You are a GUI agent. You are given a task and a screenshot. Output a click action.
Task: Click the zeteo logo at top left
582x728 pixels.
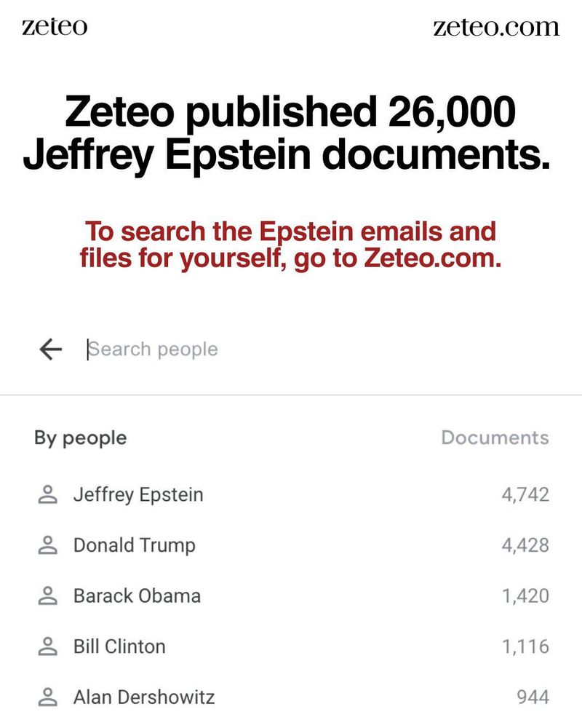[x=55, y=26]
